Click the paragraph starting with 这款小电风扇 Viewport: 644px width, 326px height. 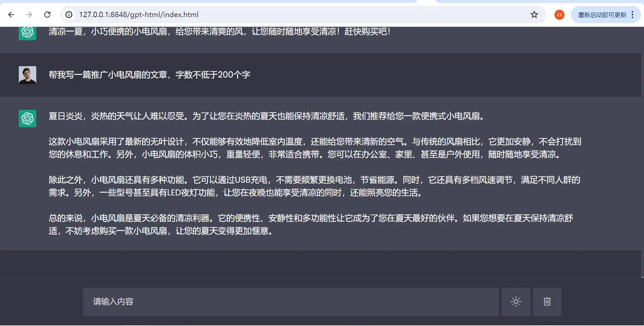point(315,148)
